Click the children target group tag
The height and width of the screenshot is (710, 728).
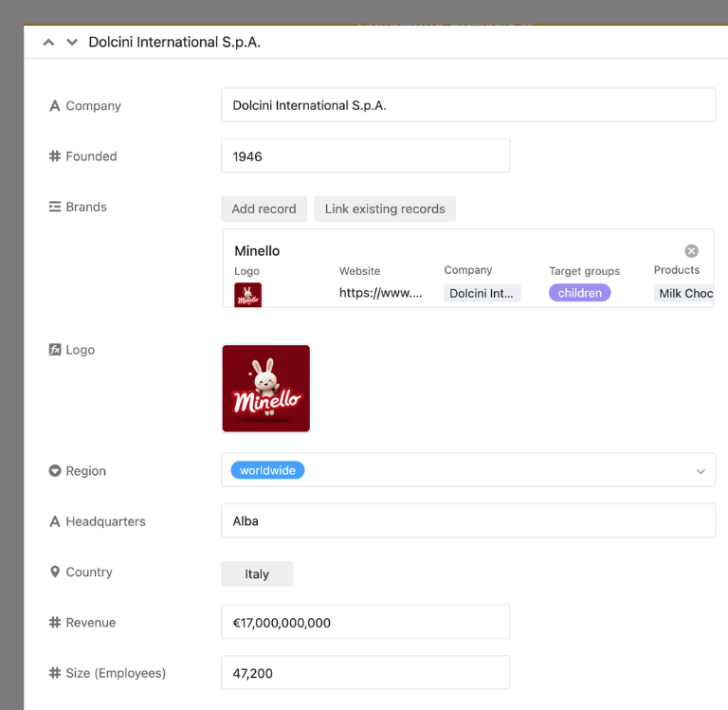[x=580, y=293]
